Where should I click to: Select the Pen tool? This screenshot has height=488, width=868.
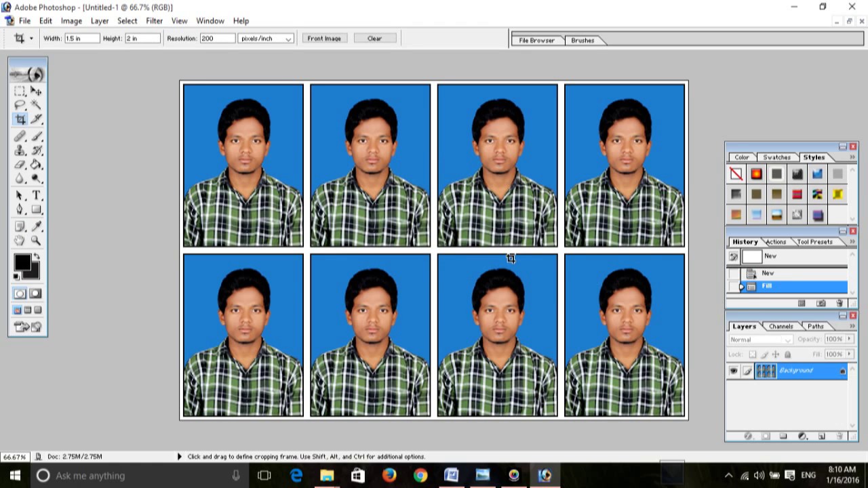click(20, 210)
